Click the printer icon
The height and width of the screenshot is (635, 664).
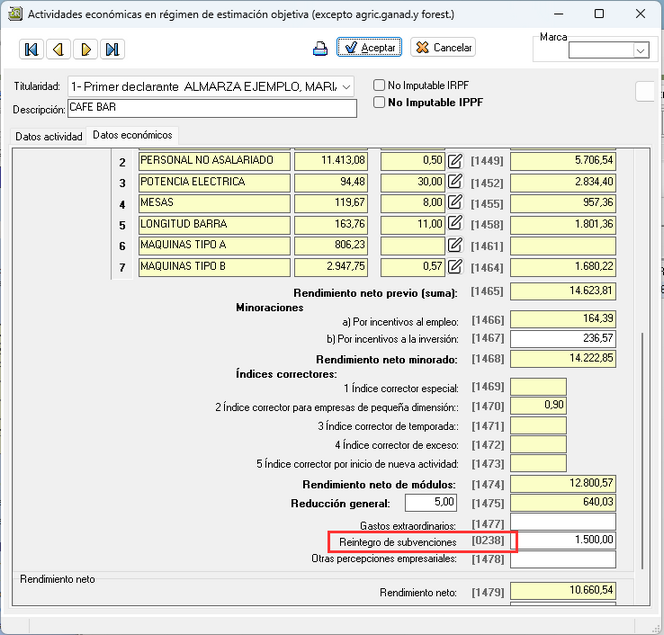click(x=320, y=48)
